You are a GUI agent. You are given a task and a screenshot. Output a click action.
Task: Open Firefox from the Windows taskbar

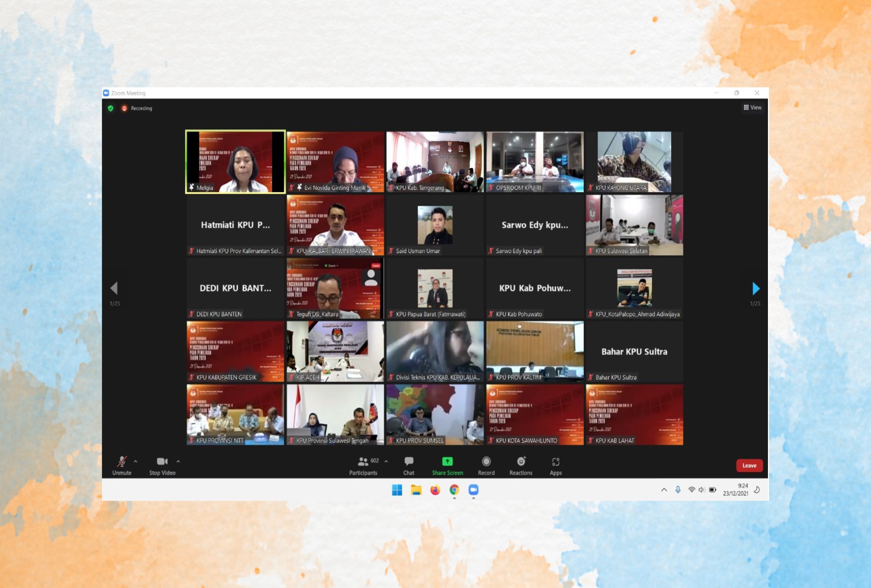pyautogui.click(x=435, y=490)
